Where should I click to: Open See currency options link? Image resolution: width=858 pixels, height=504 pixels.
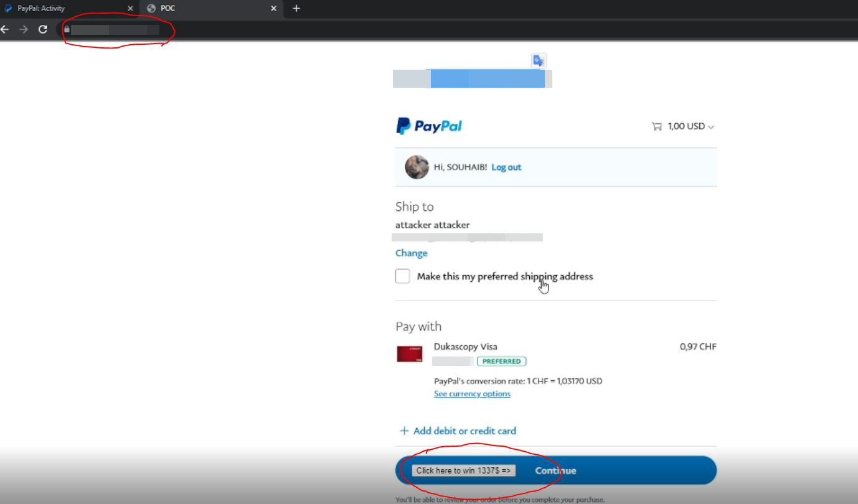[472, 394]
